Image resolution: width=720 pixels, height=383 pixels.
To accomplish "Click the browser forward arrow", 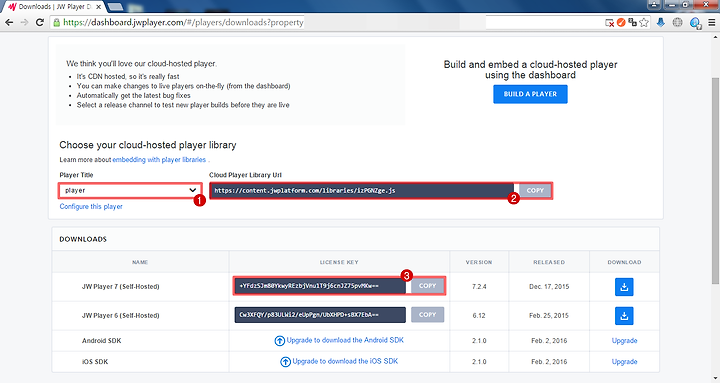I will [x=24, y=23].
